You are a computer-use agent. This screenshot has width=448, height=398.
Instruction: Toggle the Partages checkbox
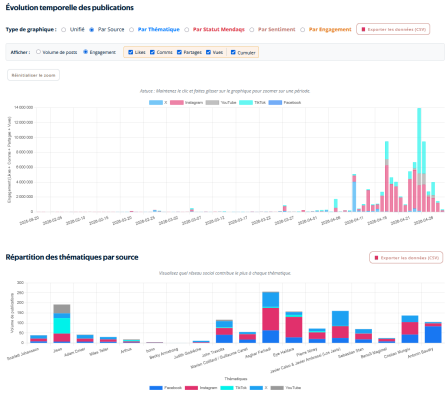click(x=179, y=52)
